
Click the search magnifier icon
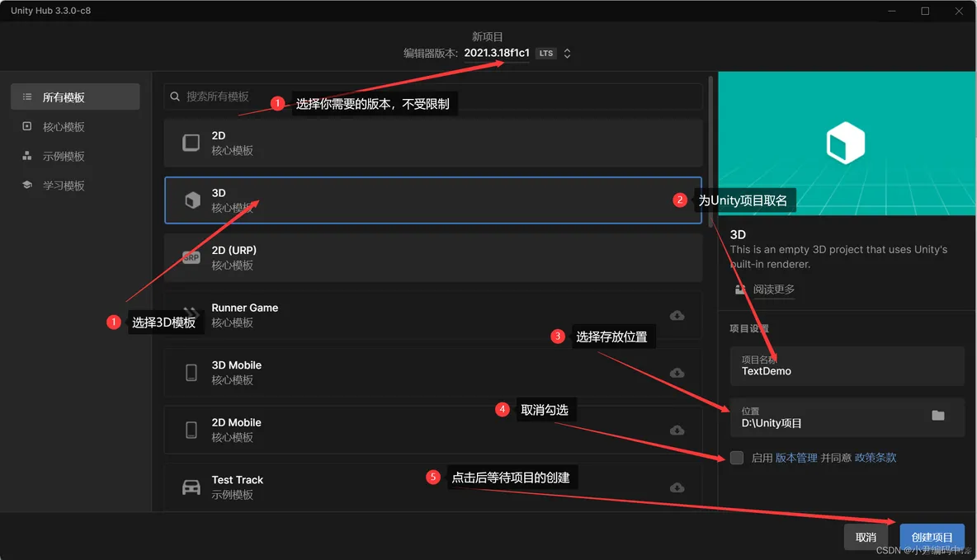pos(175,96)
